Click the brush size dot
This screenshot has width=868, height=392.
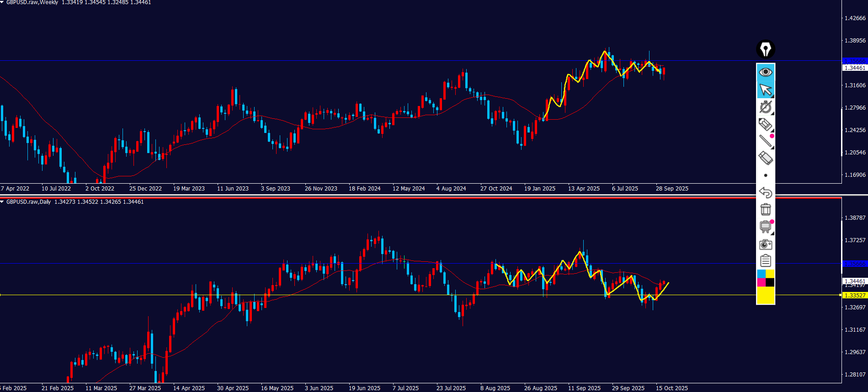click(x=766, y=175)
